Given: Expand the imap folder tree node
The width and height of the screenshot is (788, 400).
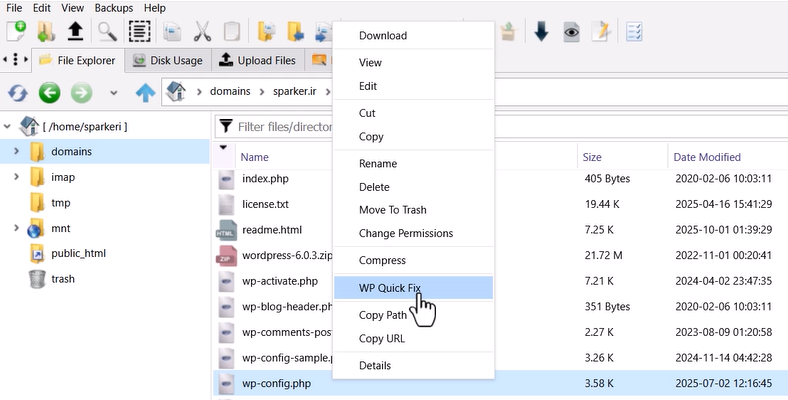Looking at the screenshot, I should pyautogui.click(x=16, y=177).
